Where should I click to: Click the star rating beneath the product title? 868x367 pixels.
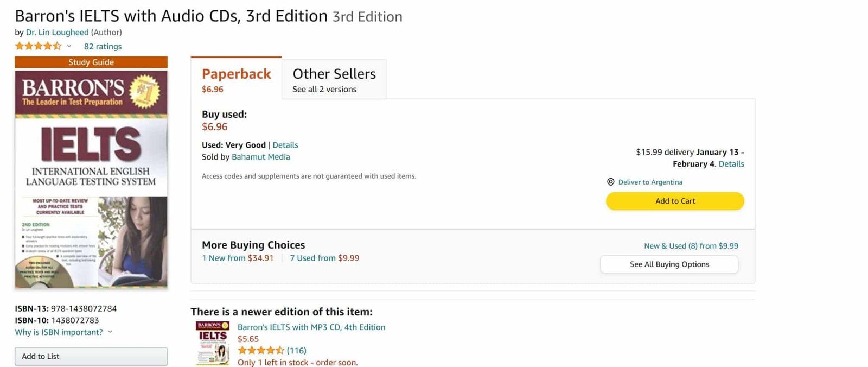pos(38,46)
